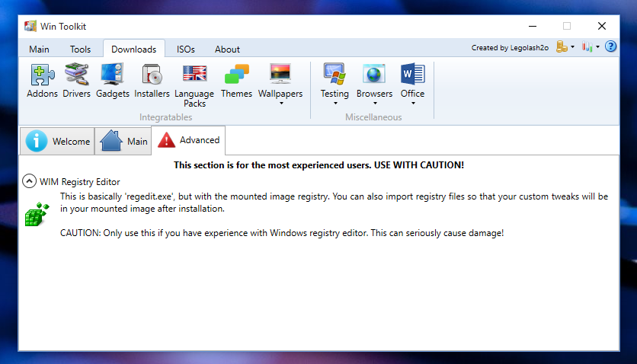Screen dimensions: 637x364
Task: Switch to the About ribbon tab
Action: [227, 49]
